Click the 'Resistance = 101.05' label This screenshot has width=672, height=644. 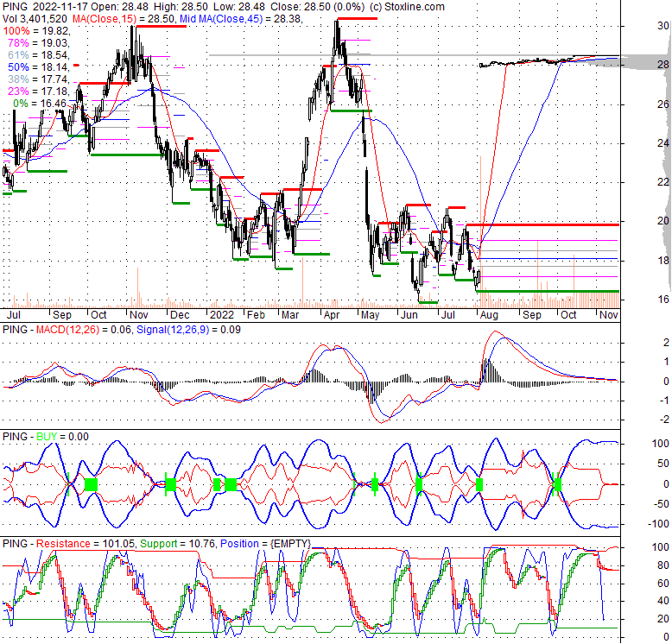(86, 543)
